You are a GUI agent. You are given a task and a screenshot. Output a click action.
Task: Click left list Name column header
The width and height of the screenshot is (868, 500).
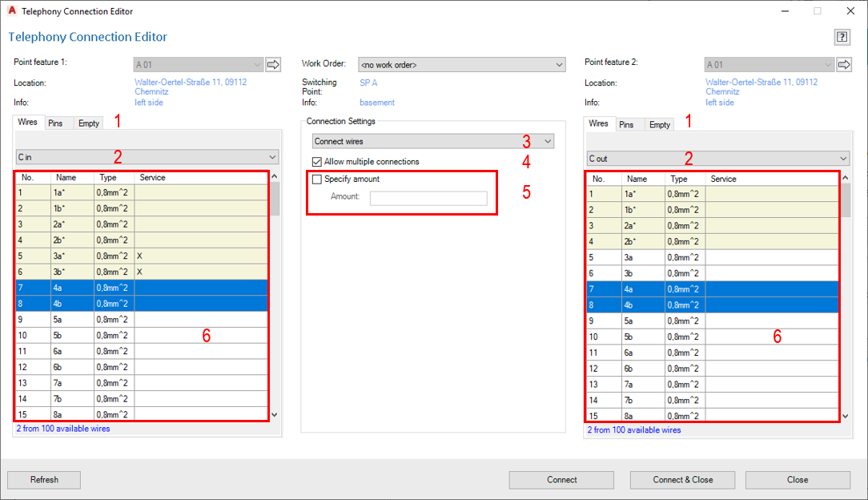72,178
